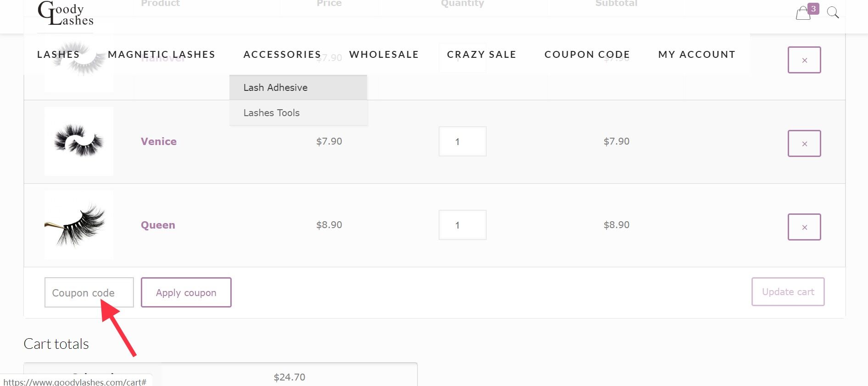The width and height of the screenshot is (868, 386).
Task: Click the Cart totals heading
Action: pyautogui.click(x=56, y=344)
